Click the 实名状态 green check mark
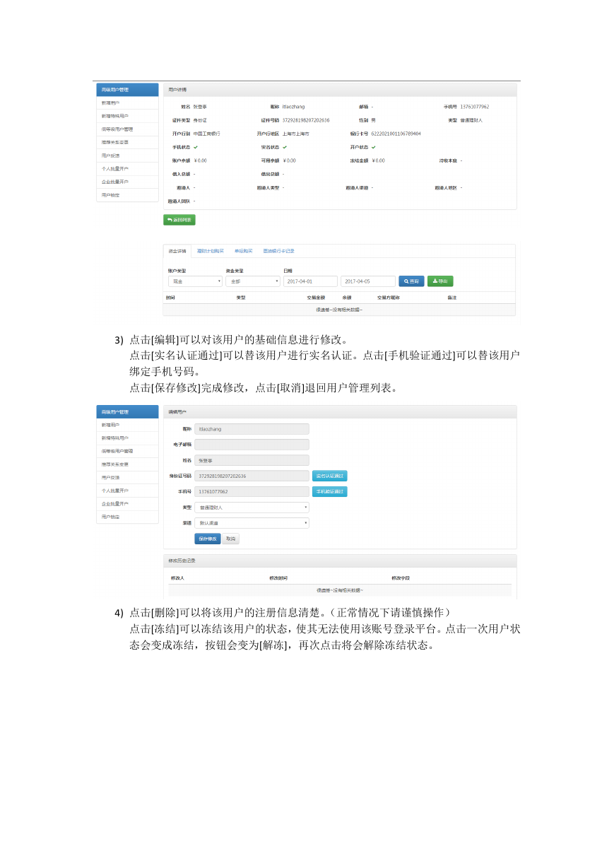614x868 pixels. coord(285,147)
